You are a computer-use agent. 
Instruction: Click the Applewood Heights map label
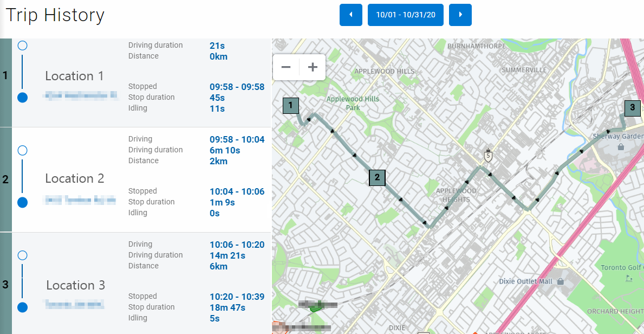(456, 195)
